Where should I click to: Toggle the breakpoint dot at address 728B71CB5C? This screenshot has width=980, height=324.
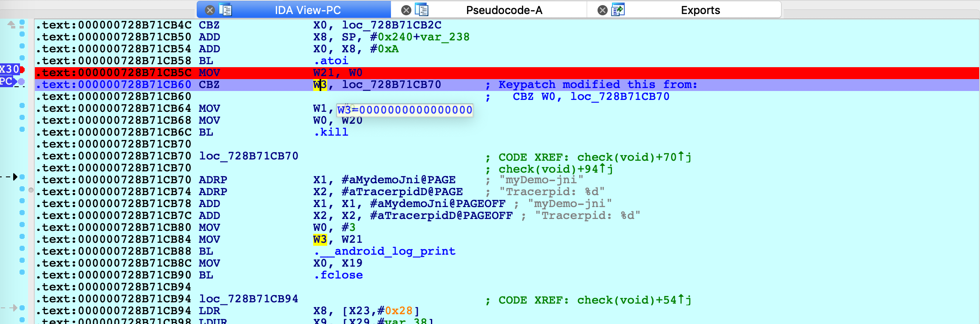22,69
